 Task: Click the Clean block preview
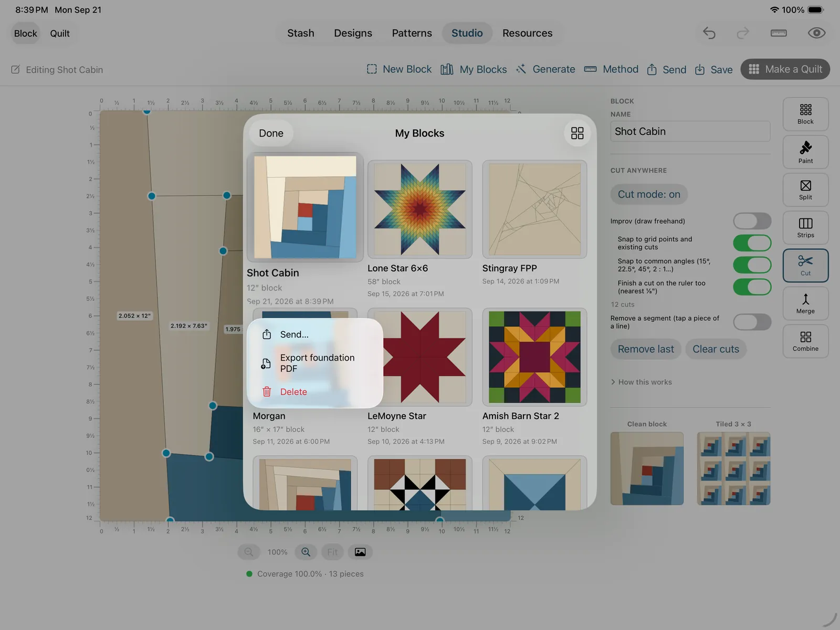647,468
